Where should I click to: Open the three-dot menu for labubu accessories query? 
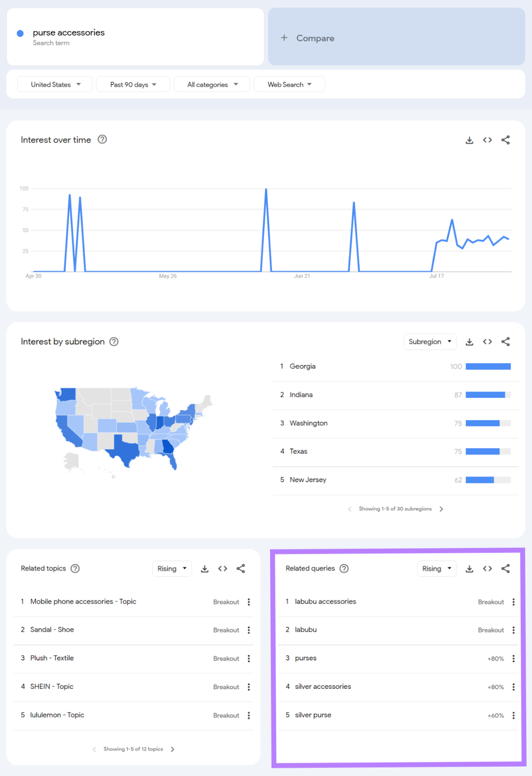coord(514,601)
